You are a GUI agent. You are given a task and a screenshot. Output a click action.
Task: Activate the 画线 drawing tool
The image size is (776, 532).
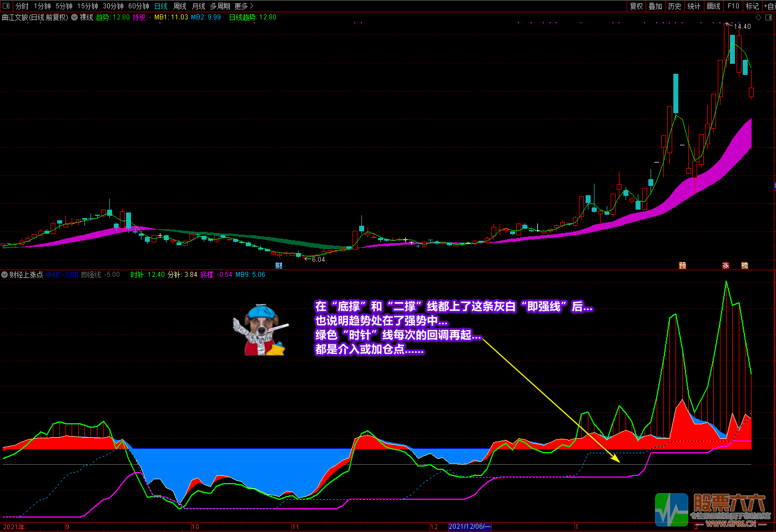[713, 6]
